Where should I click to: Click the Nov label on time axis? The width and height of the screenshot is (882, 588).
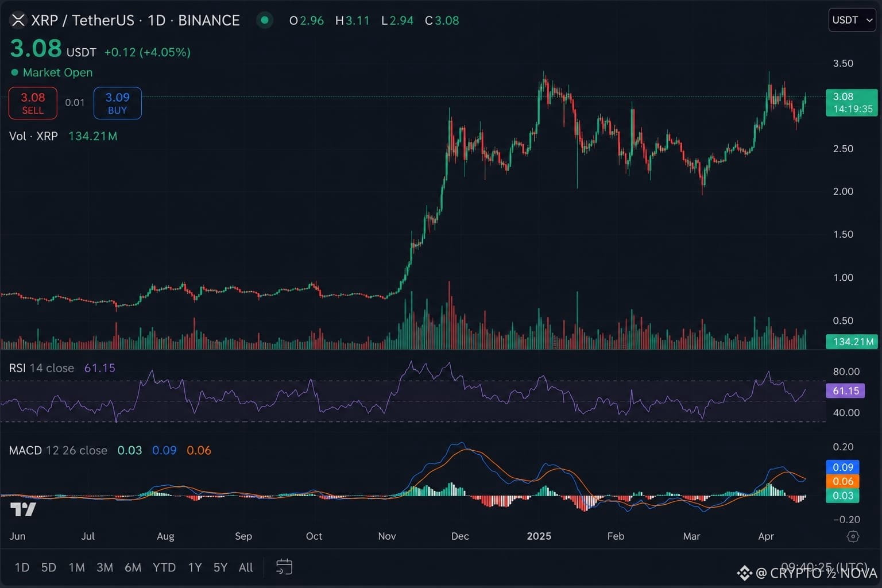point(387,536)
